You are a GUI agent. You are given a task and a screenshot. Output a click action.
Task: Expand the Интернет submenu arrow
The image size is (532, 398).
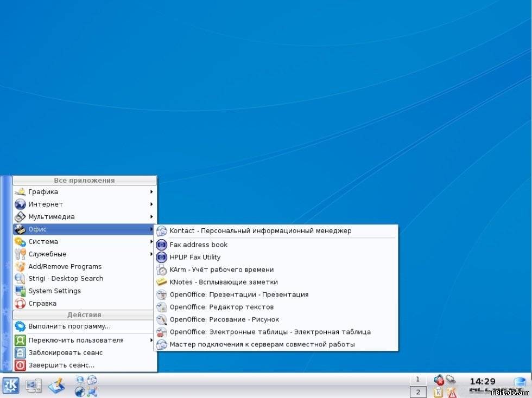[x=151, y=204]
